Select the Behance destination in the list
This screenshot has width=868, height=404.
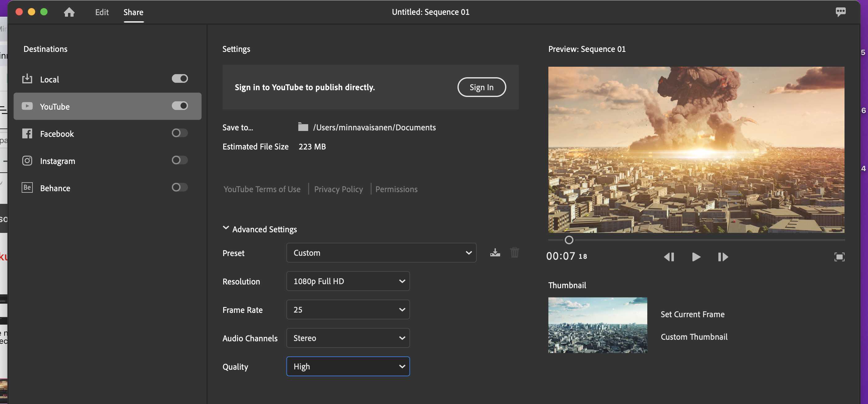tap(55, 188)
